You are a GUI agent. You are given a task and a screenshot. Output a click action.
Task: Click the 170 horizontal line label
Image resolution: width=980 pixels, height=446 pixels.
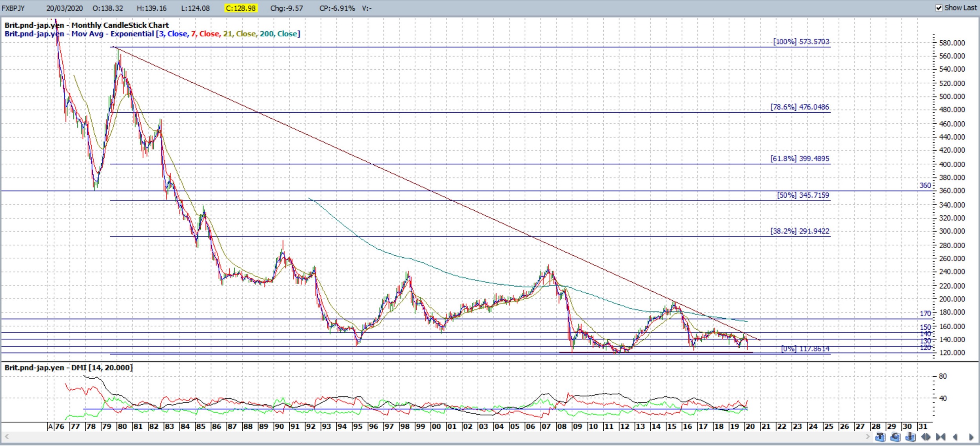point(925,313)
